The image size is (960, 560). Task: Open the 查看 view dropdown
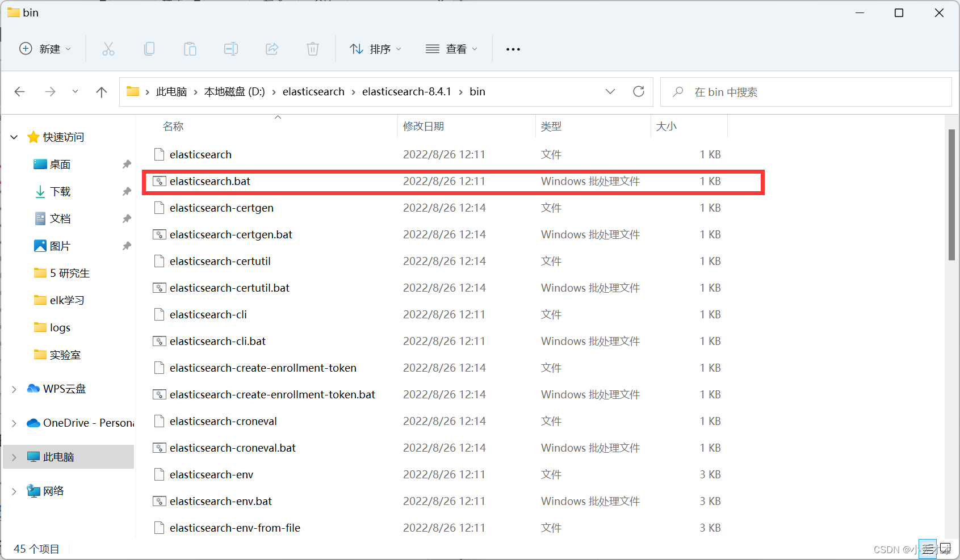pos(451,49)
